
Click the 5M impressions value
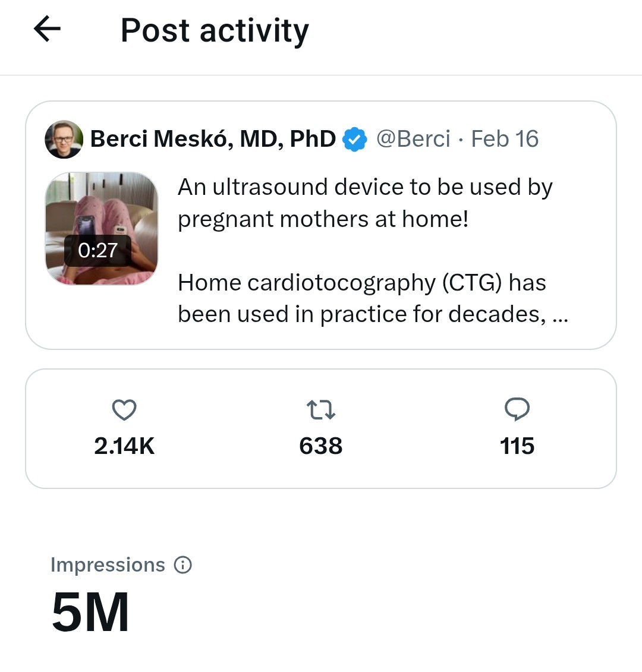(90, 612)
